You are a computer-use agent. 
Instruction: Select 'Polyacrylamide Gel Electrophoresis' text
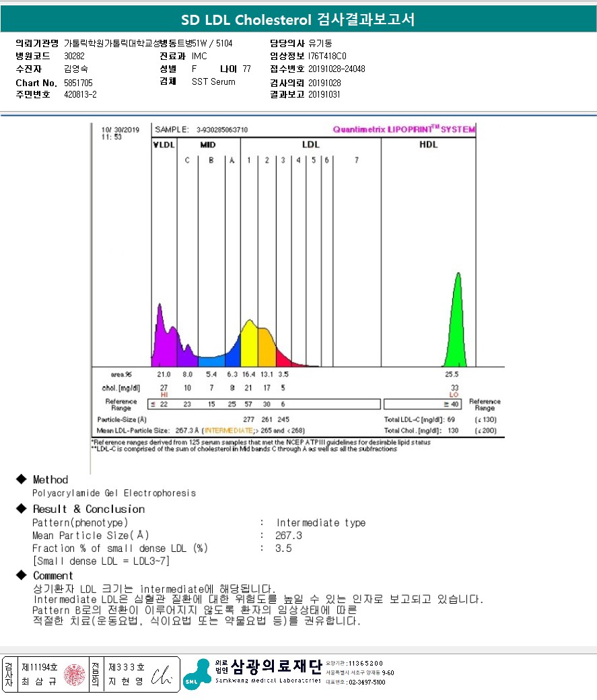114,493
